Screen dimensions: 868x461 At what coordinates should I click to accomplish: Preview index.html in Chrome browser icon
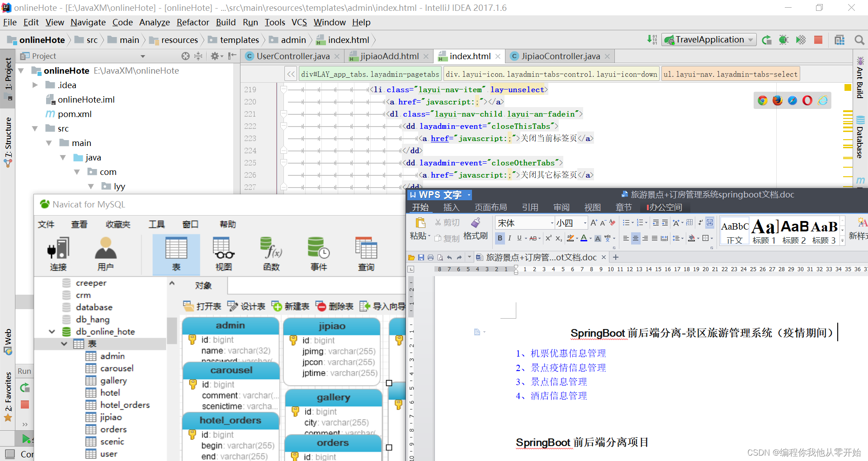coord(763,100)
